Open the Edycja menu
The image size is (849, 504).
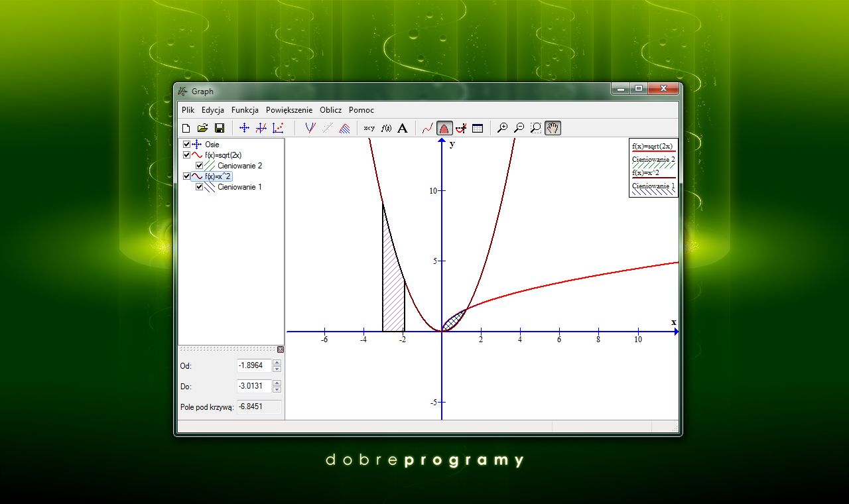coord(213,110)
